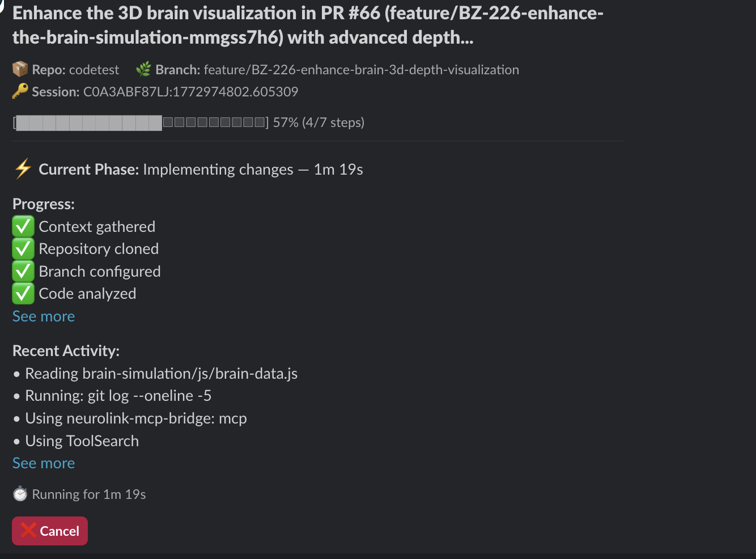The height and width of the screenshot is (559, 756).
Task: Click the red X icon on Cancel
Action: [x=28, y=531]
